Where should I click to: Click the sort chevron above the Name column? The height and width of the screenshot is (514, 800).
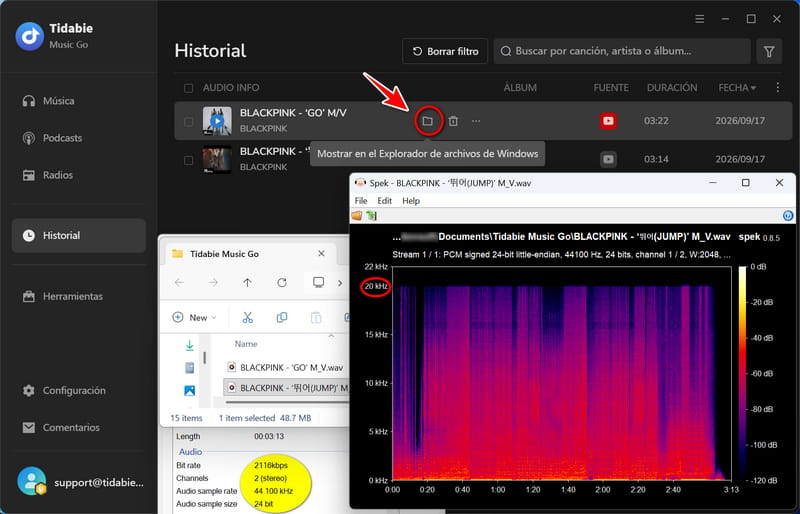(331, 335)
